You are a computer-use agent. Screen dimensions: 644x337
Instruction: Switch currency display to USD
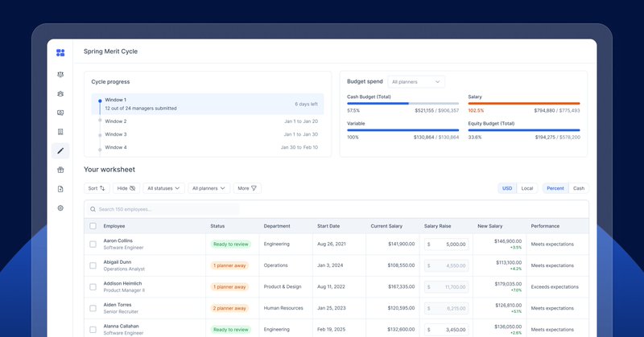507,188
